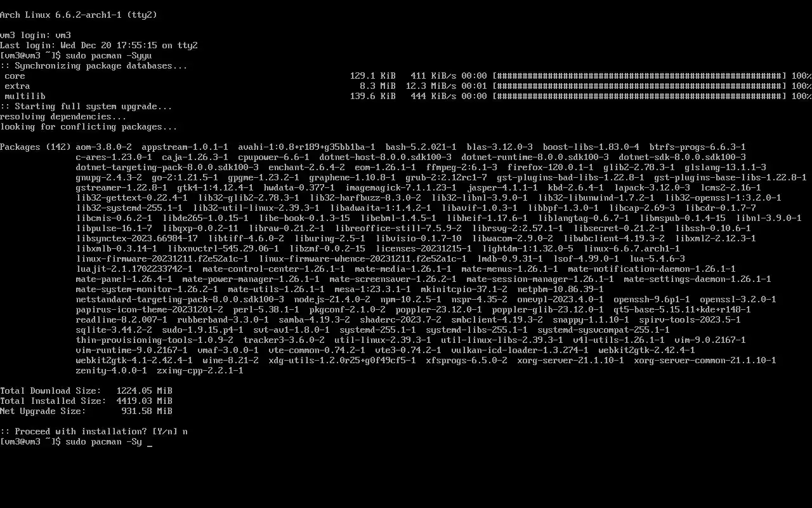
Task: Click the extra repository progress bar
Action: (639, 86)
